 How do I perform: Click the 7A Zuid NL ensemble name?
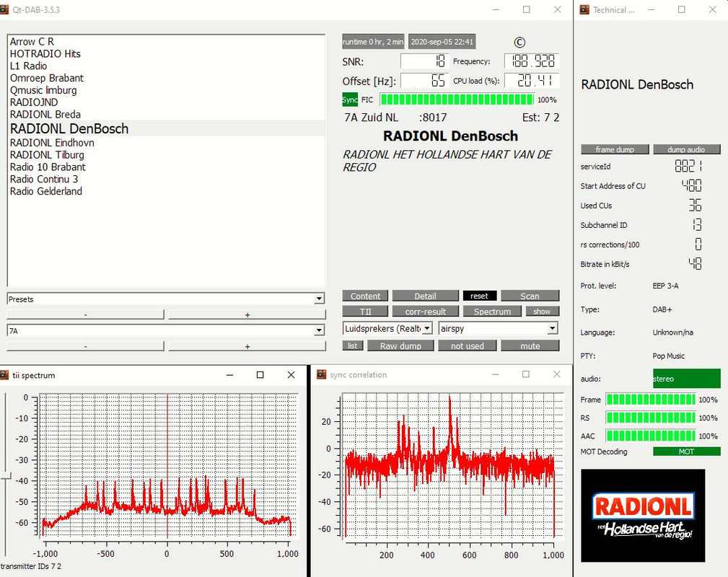[x=372, y=118]
